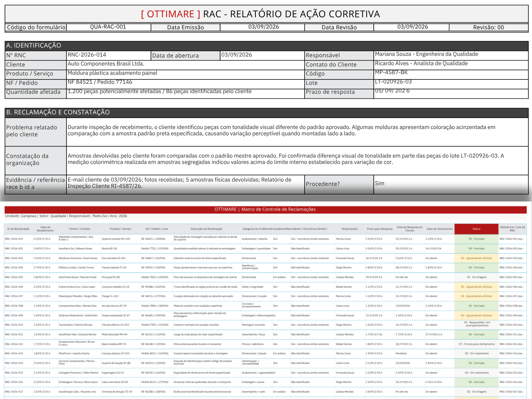The image size is (532, 399).
Task: Click 'B. RECLAMAÇÃO E CONSTATAÇÃO' section header
Action: click(x=266, y=112)
